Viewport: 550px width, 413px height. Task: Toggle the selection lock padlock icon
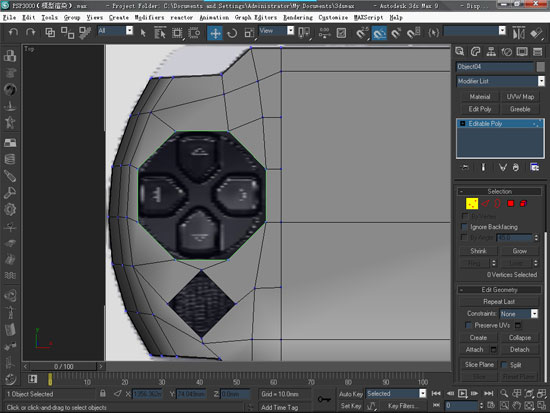pos(103,393)
